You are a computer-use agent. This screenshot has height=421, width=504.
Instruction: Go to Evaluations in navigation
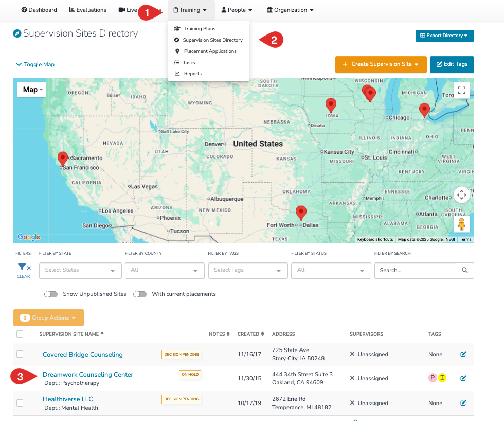point(88,10)
